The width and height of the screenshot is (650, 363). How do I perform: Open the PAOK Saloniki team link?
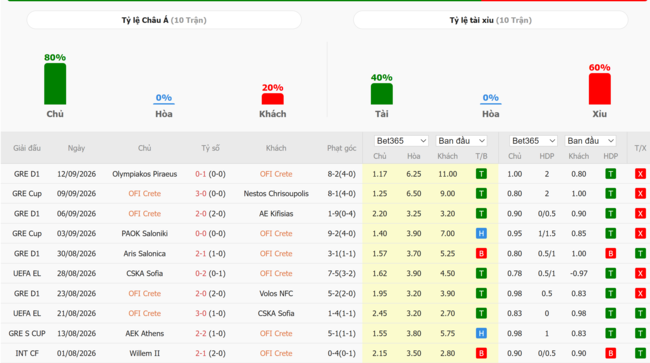tap(145, 233)
